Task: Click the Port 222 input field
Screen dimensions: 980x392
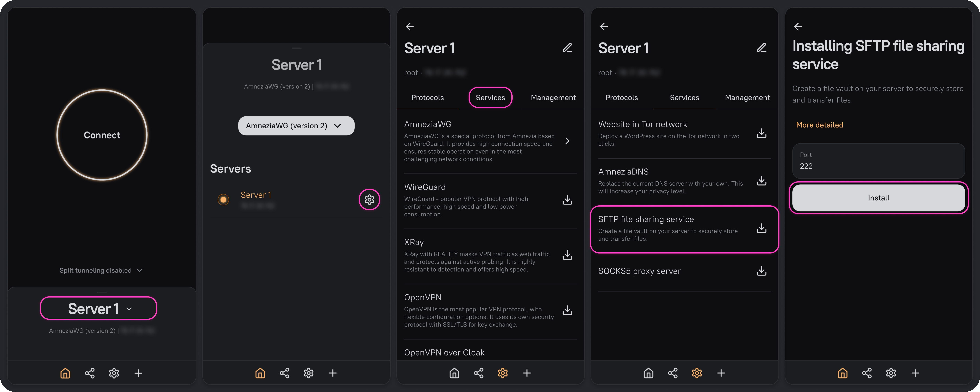Action: 878,161
